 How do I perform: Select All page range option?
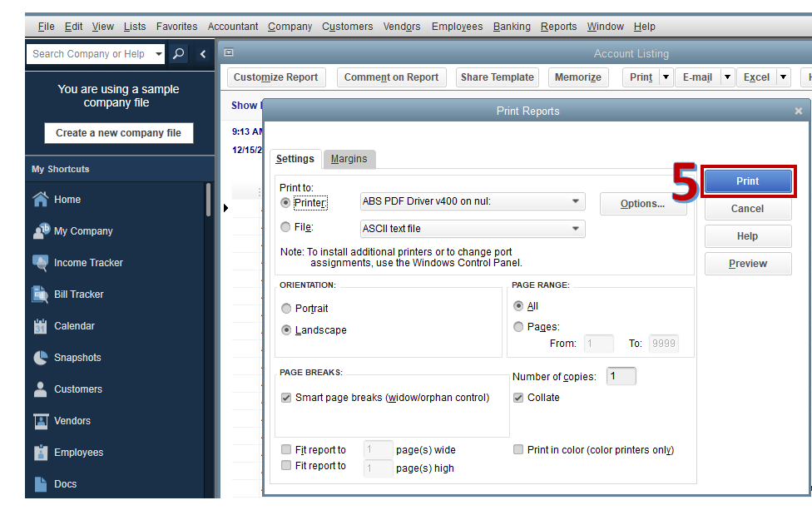(517, 306)
